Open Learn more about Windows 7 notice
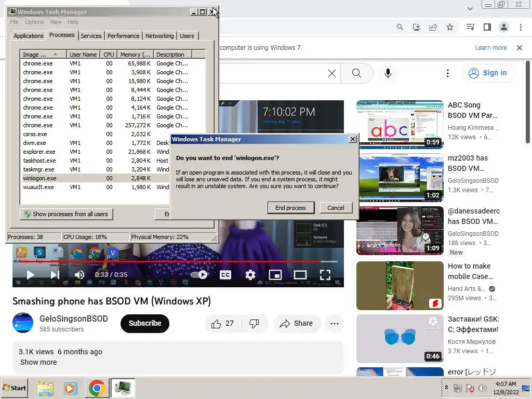Viewport: 532px width, 399px height. point(490,47)
